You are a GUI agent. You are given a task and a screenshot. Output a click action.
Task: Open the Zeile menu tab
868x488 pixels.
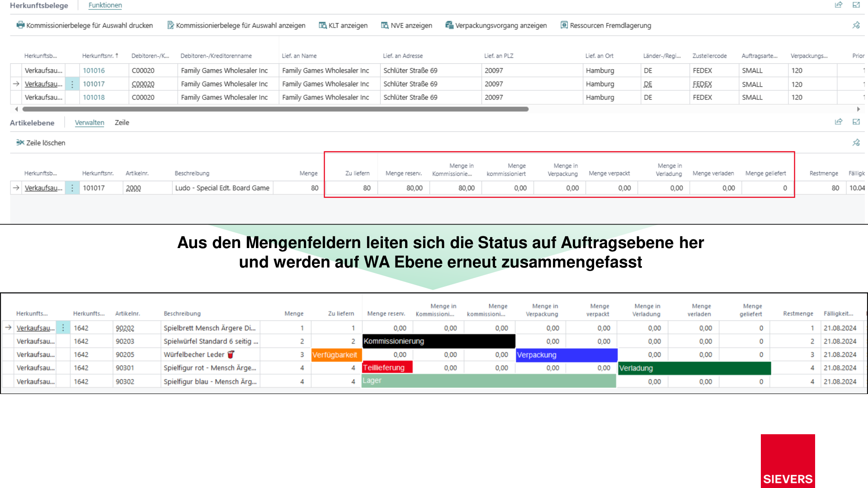(x=122, y=122)
